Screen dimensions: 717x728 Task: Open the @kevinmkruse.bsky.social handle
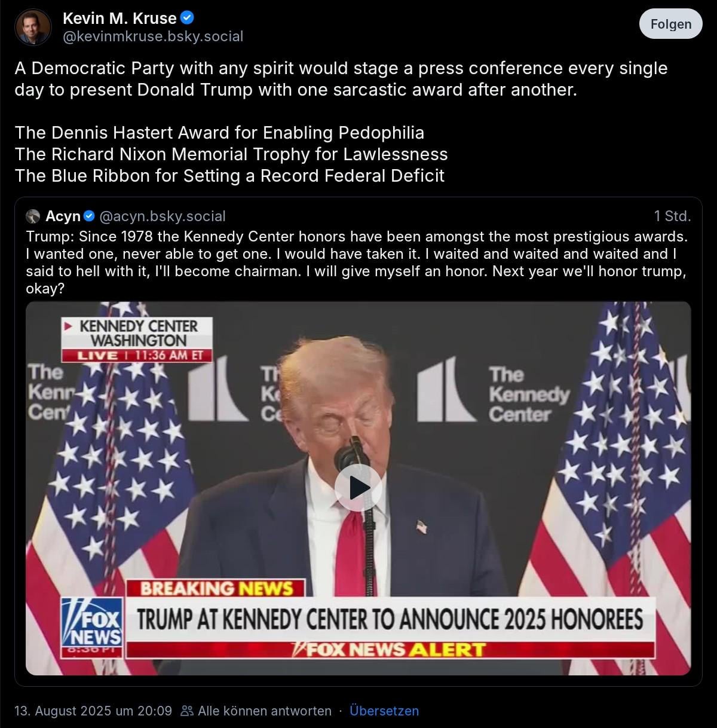153,36
